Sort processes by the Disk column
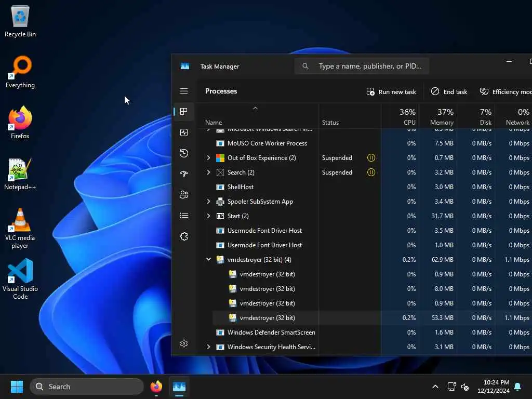Screen dimensions: 532x399 pyautogui.click(x=476, y=116)
